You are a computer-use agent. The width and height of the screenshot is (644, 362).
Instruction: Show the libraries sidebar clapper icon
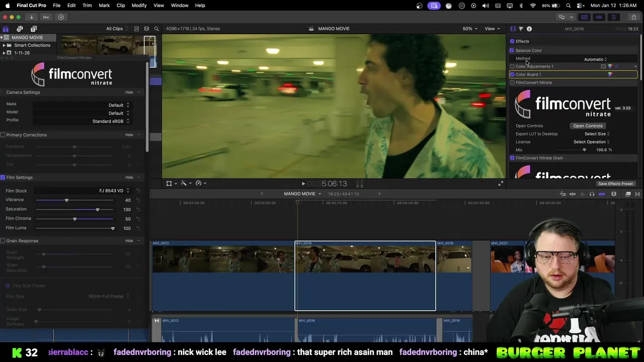(x=6, y=29)
